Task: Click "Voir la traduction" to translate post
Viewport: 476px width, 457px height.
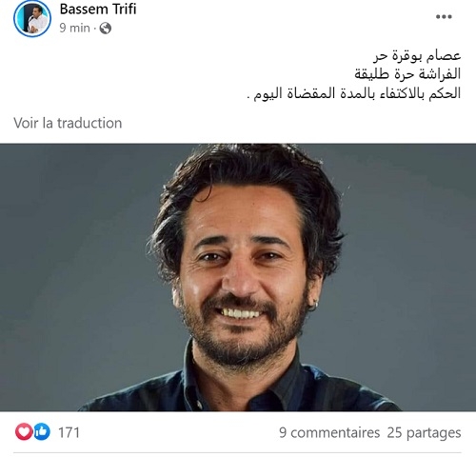Action: tap(68, 123)
